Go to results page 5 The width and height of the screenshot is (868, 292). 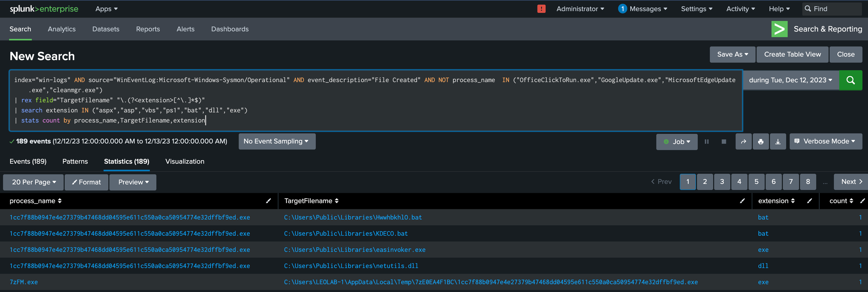[x=757, y=182]
